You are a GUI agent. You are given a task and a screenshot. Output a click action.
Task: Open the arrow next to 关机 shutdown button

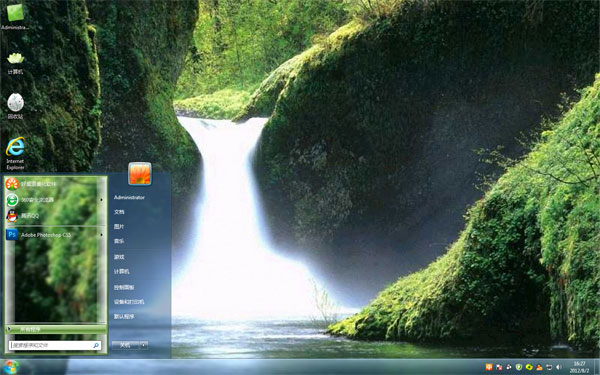[143, 345]
